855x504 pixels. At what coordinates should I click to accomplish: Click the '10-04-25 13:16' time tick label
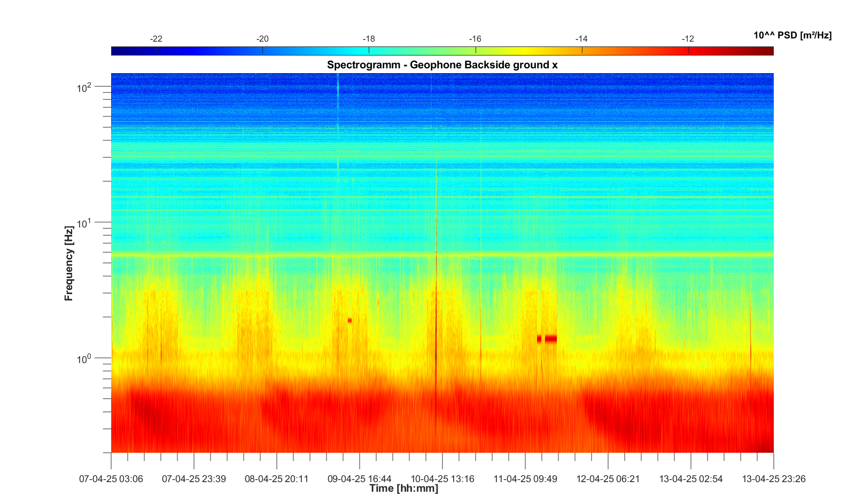pos(442,479)
